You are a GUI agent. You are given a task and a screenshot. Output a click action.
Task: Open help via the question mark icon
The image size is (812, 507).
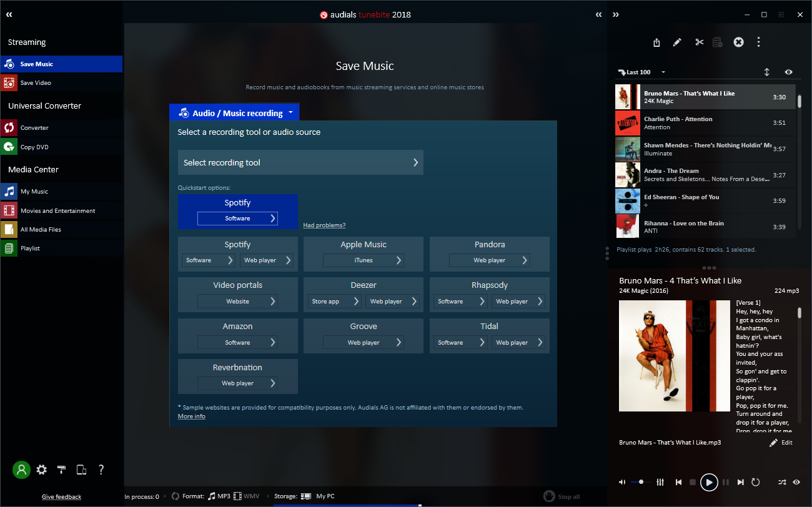pyautogui.click(x=101, y=470)
